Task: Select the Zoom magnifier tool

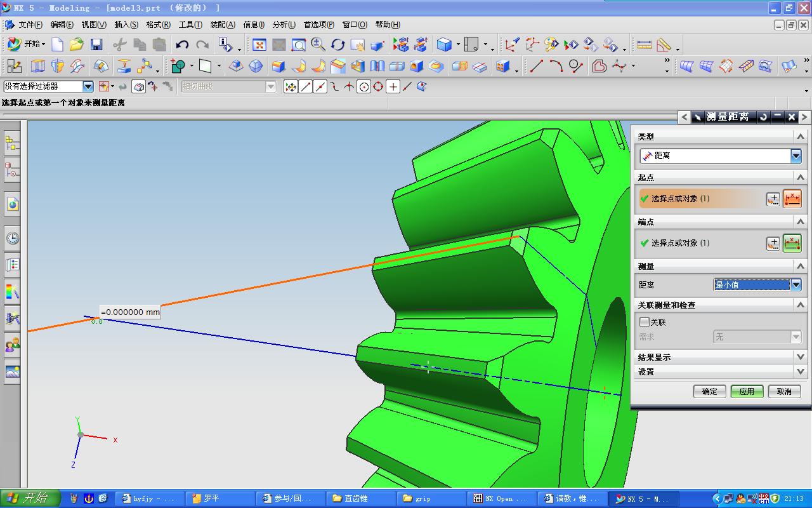Action: (x=318, y=44)
